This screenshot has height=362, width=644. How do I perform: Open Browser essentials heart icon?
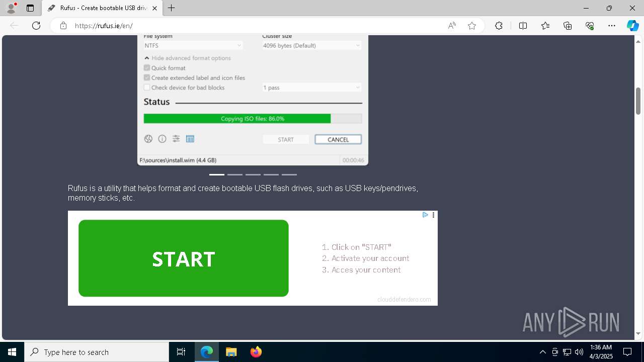(590, 26)
